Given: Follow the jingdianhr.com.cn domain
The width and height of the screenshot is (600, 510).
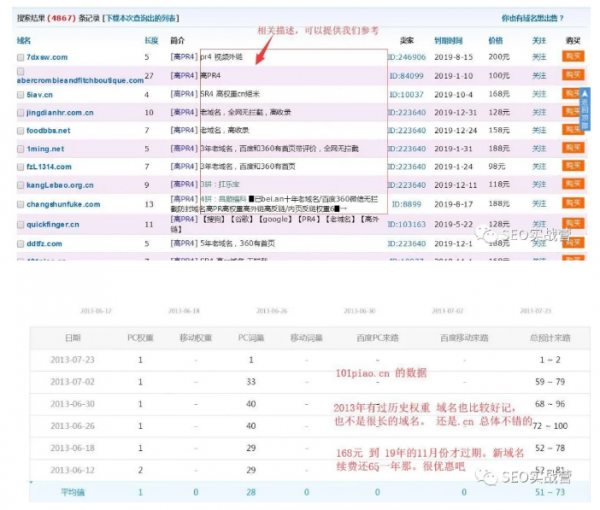Looking at the screenshot, I should click(539, 112).
